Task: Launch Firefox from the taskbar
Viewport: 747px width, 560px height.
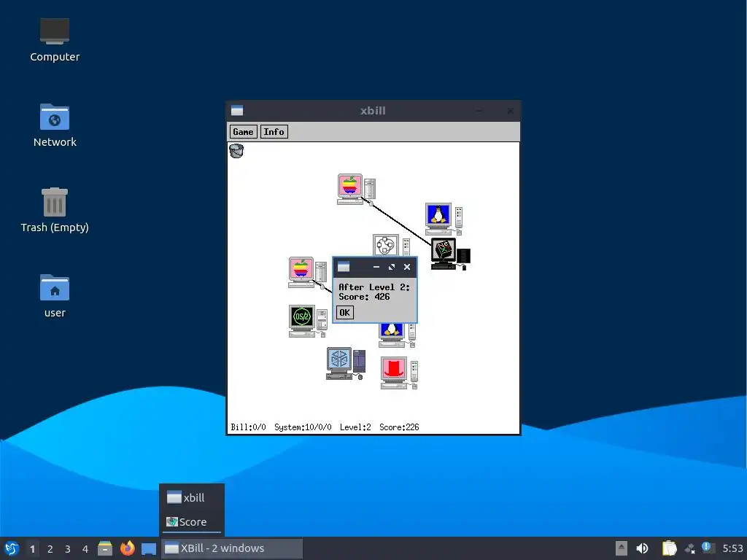Action: tap(127, 548)
